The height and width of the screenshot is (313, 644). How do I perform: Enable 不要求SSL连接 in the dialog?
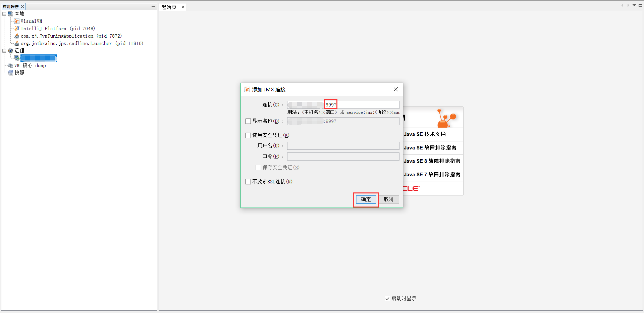tap(248, 181)
